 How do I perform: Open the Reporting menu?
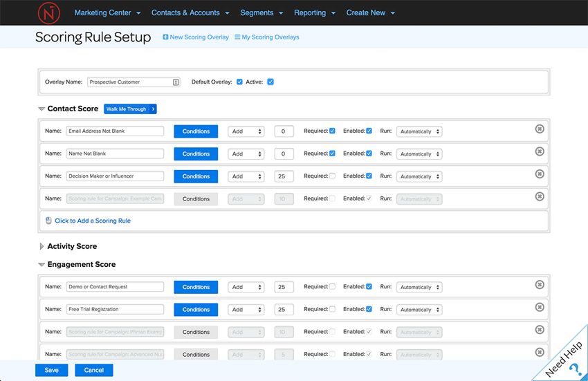[315, 12]
